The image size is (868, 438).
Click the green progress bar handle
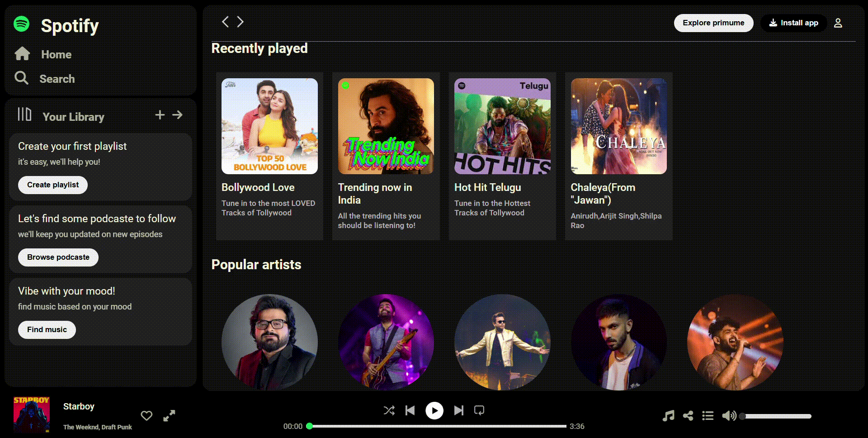310,426
